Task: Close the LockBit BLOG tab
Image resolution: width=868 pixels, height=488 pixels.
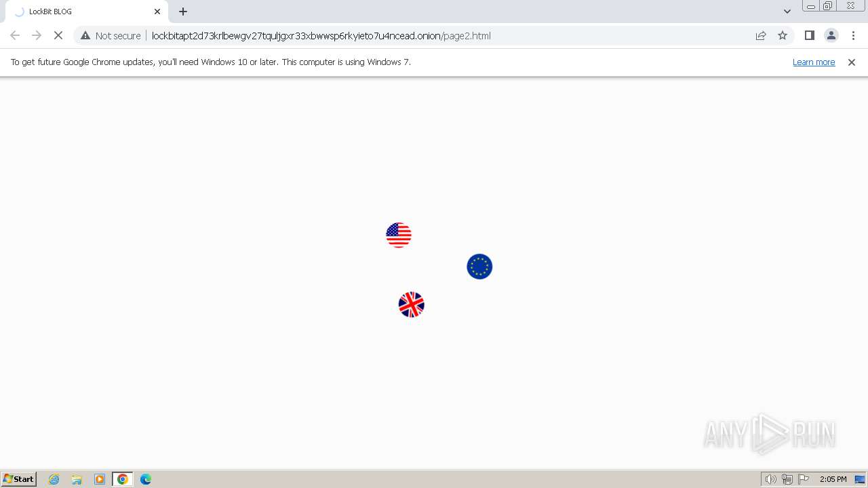Action: click(157, 12)
